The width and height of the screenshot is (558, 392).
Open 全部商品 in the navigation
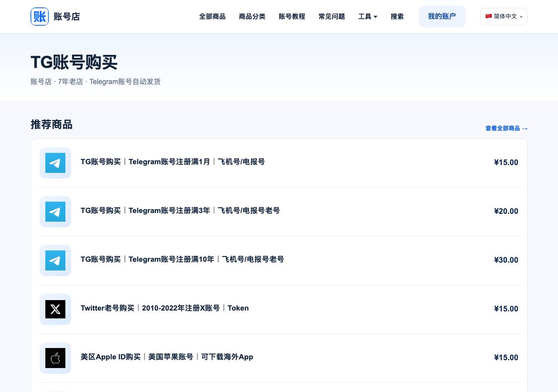212,17
